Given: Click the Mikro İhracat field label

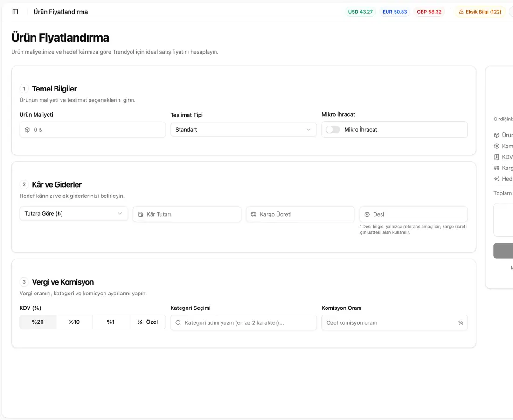Looking at the screenshot, I should click(x=338, y=115).
